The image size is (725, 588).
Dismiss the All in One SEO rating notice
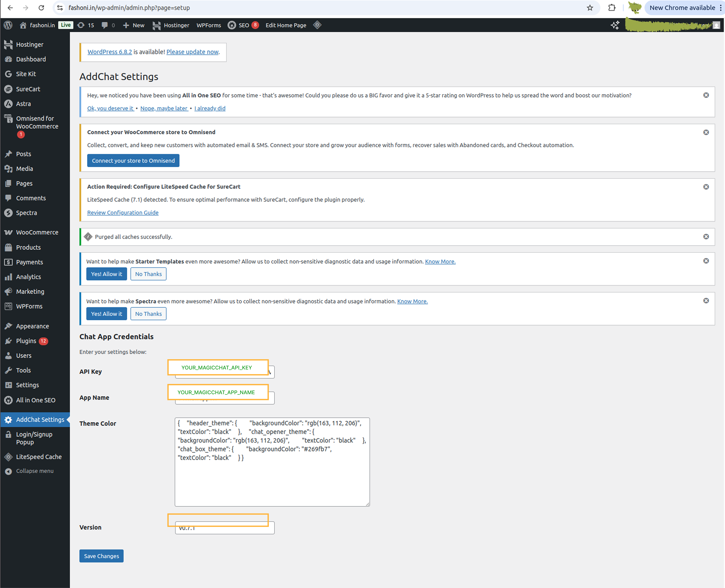[x=706, y=95]
